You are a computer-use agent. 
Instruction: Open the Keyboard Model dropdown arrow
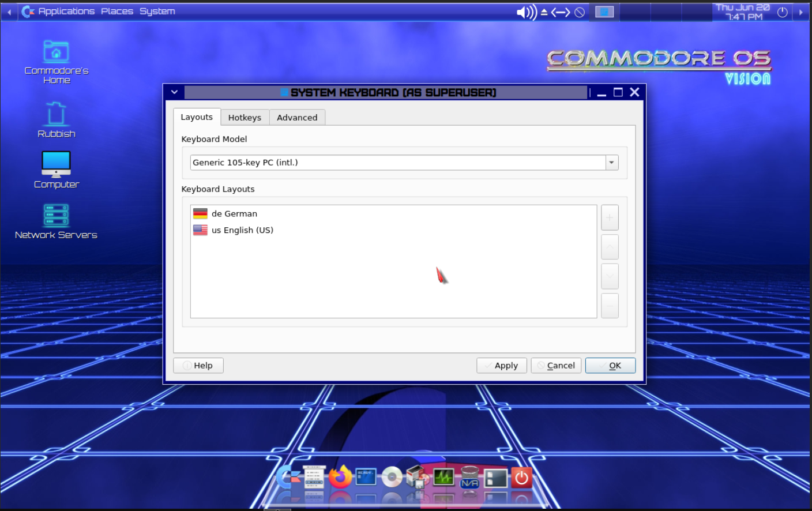(612, 163)
